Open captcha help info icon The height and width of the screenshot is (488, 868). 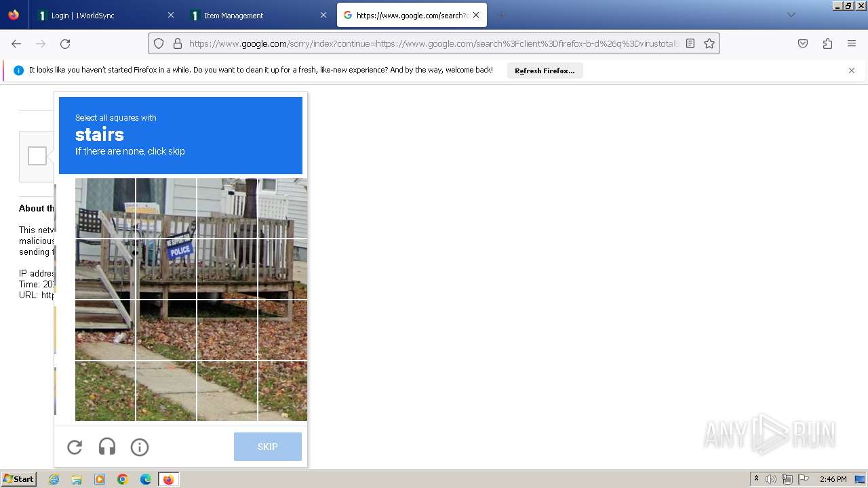point(140,447)
